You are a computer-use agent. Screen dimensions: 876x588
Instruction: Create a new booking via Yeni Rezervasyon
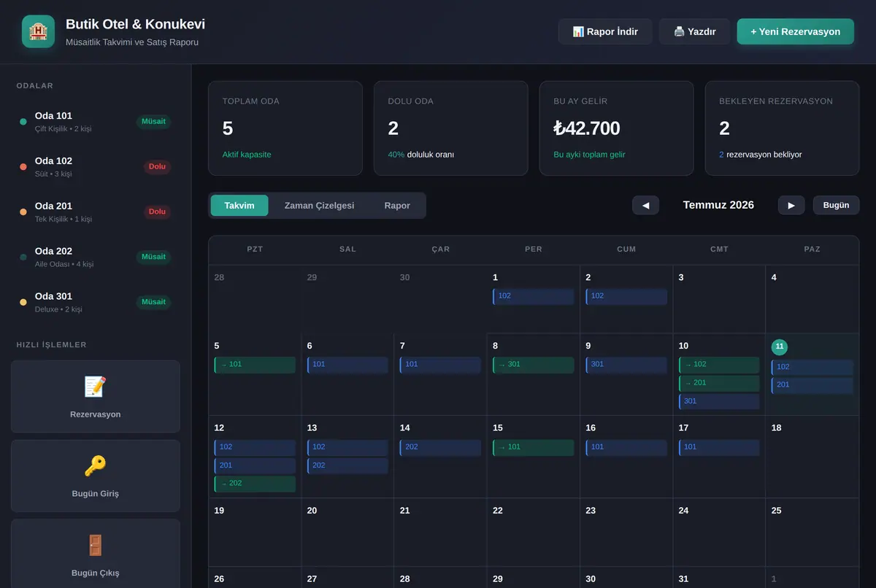point(796,31)
